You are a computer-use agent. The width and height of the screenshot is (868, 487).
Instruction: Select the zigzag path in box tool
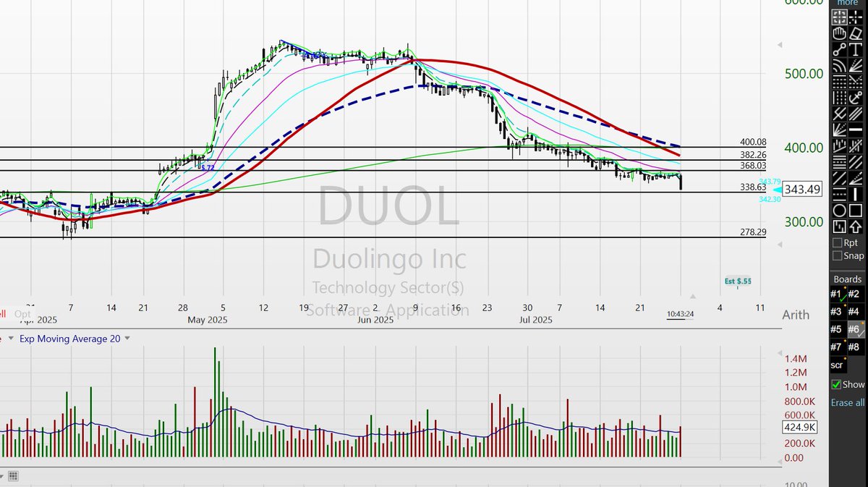[839, 227]
